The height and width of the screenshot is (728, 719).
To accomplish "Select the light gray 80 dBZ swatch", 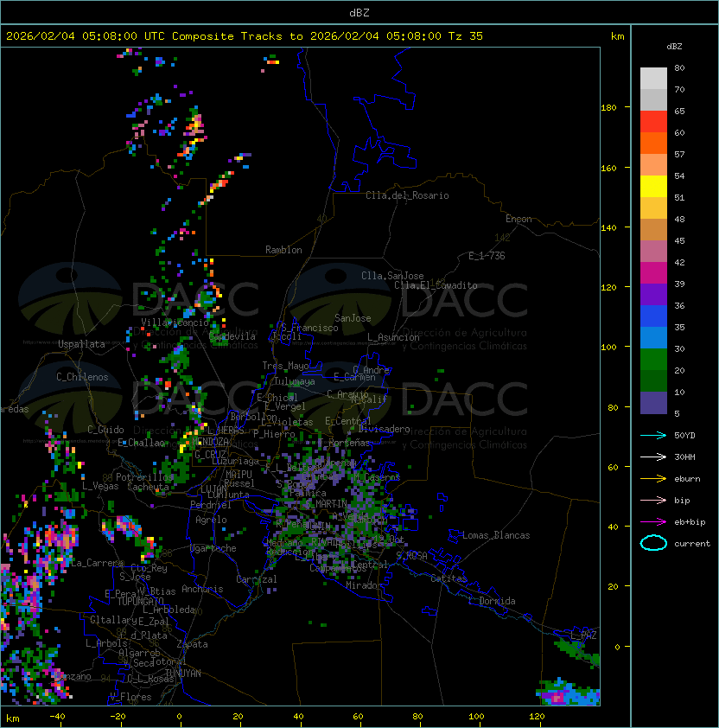I will 653,78.
